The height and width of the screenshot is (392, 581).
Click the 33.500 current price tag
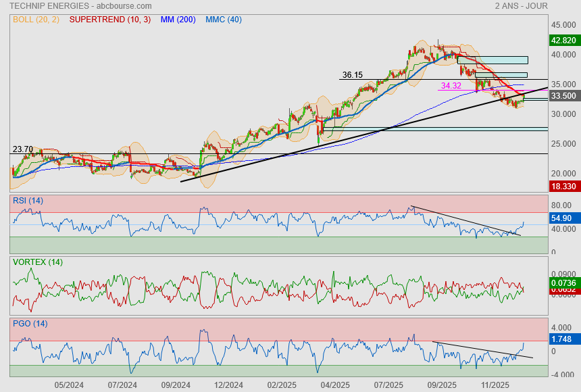563,96
